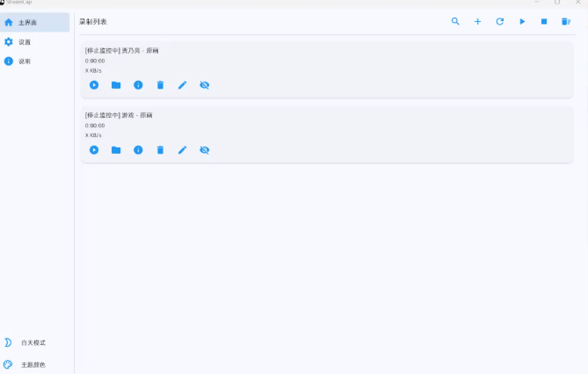Start monitoring the 游戏 recording
Image resolution: width=588 pixels, height=374 pixels.
[x=94, y=150]
